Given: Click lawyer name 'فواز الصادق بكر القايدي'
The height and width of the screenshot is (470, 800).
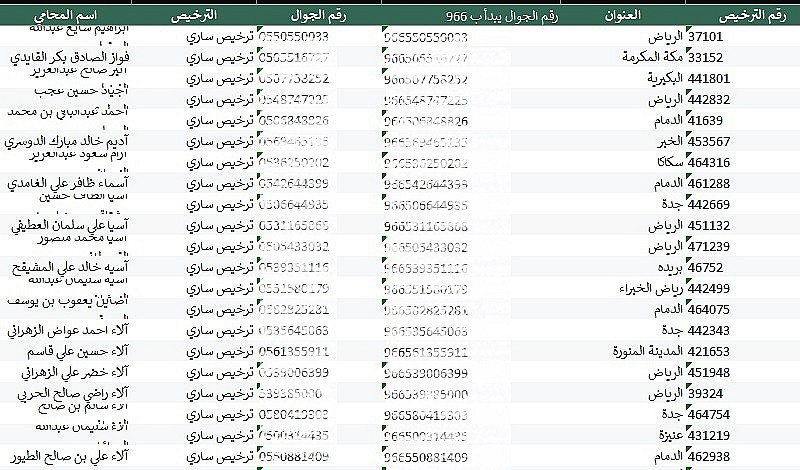Looking at the screenshot, I should [x=70, y=57].
